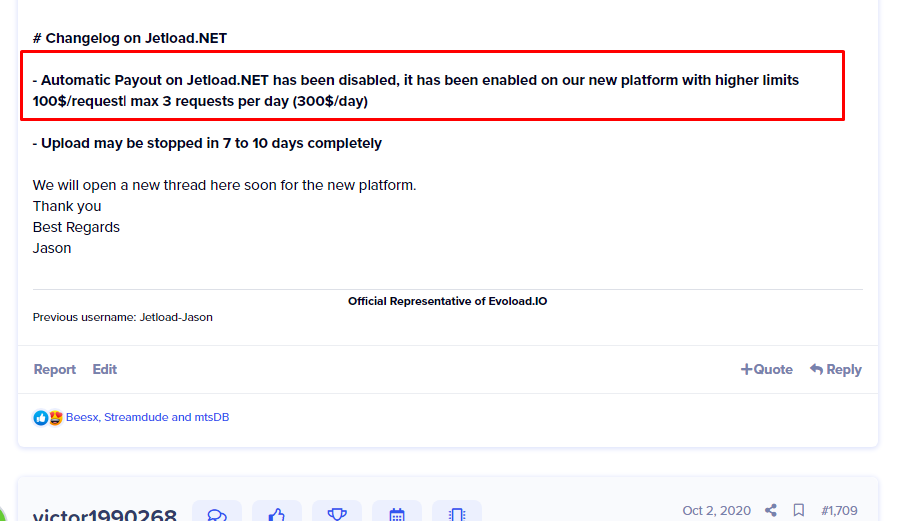The width and height of the screenshot is (921, 521).
Task: Click the thumbs-up stat icon beside victor1990268
Action: [277, 514]
